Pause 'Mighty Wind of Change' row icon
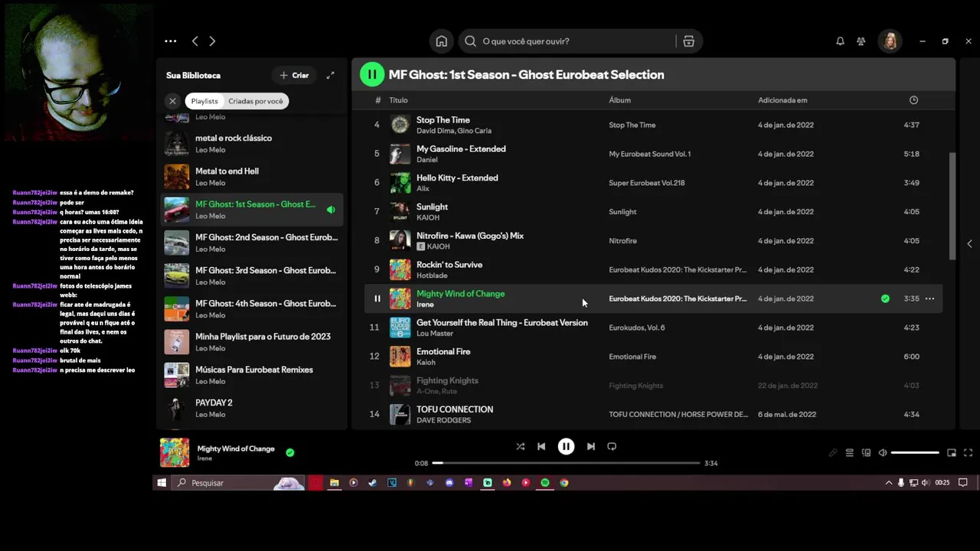Screen dimensions: 980x551 click(x=377, y=298)
